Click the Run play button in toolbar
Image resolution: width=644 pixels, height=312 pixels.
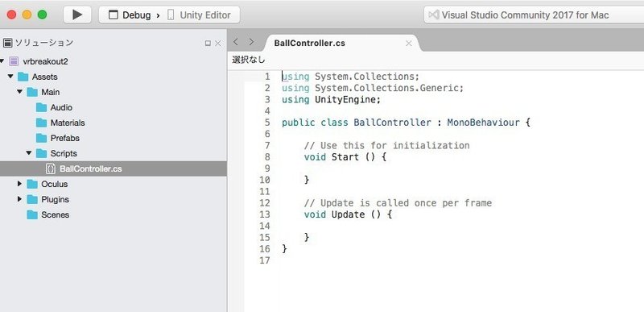[77, 15]
